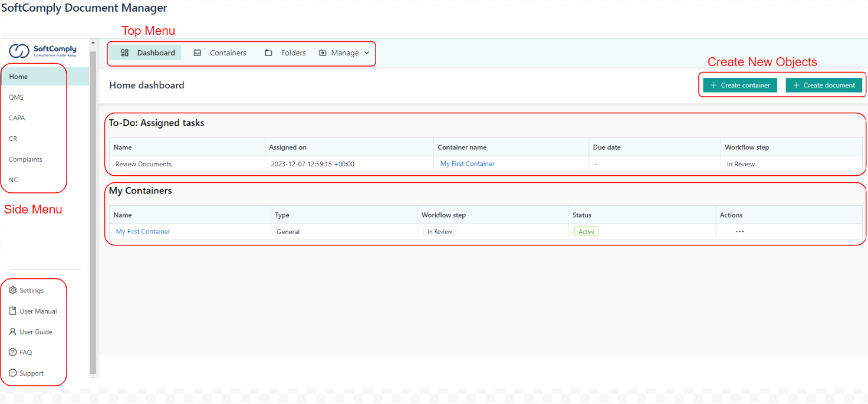Click the SoftComply logo
The image size is (868, 404).
[x=41, y=51]
